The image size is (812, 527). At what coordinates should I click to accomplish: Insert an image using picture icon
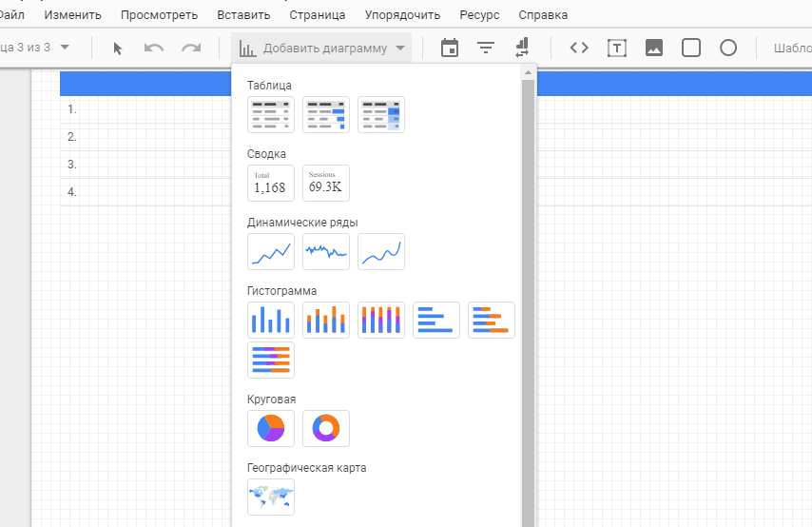654,49
